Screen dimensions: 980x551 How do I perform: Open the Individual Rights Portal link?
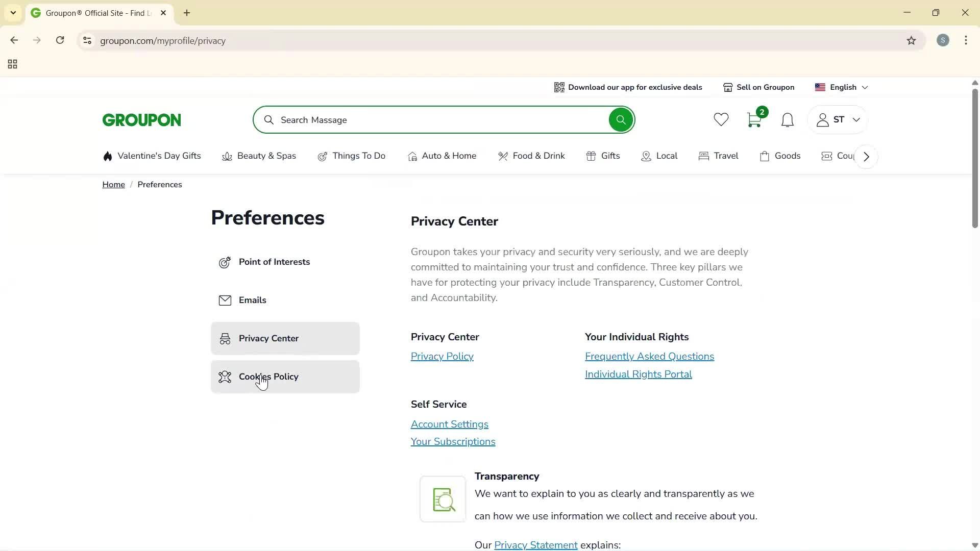coord(638,374)
